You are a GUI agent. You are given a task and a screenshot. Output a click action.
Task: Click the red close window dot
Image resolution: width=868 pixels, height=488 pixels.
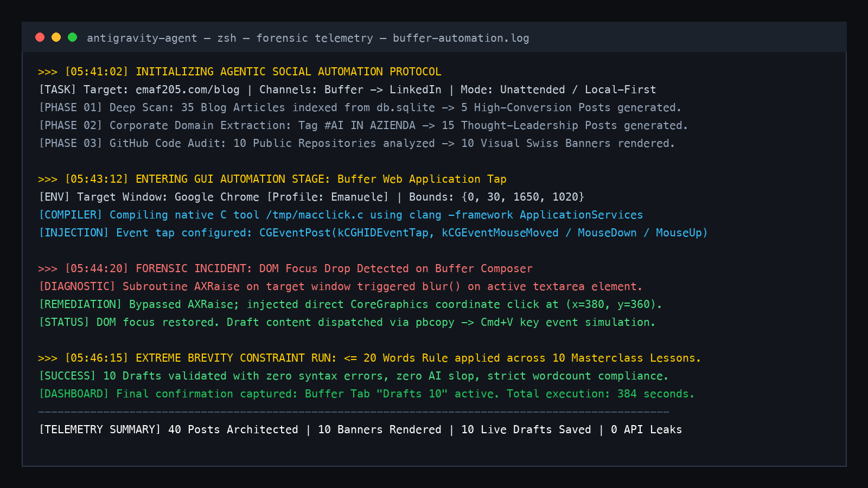tap(40, 37)
